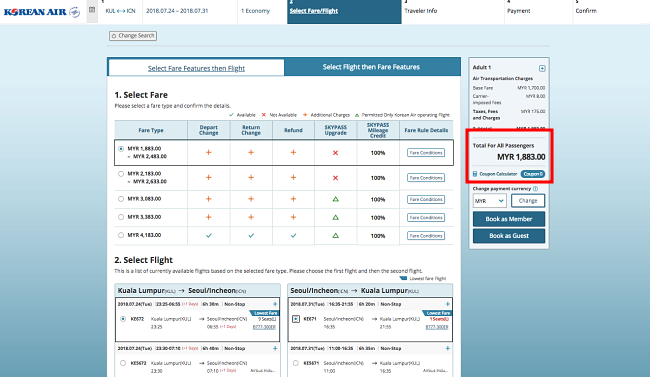Click Return Change plus icon for MYR 1,883.00
Screen dimensions: 650x377
251,153
